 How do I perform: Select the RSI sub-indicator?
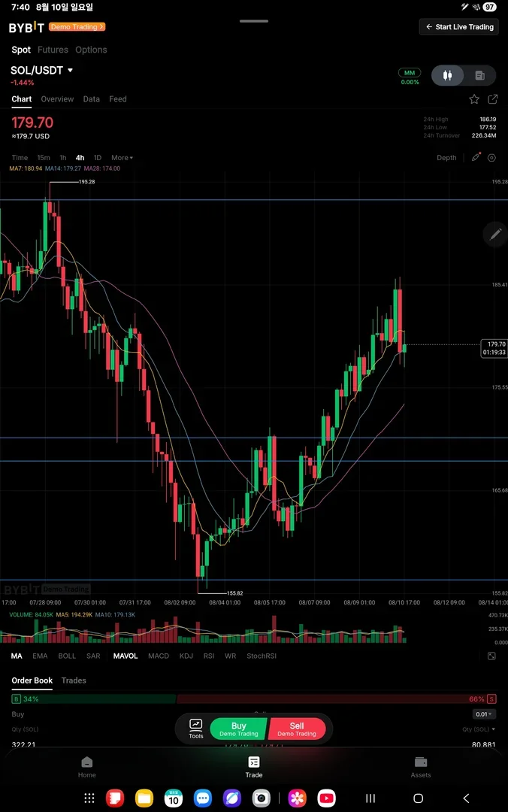coord(209,656)
